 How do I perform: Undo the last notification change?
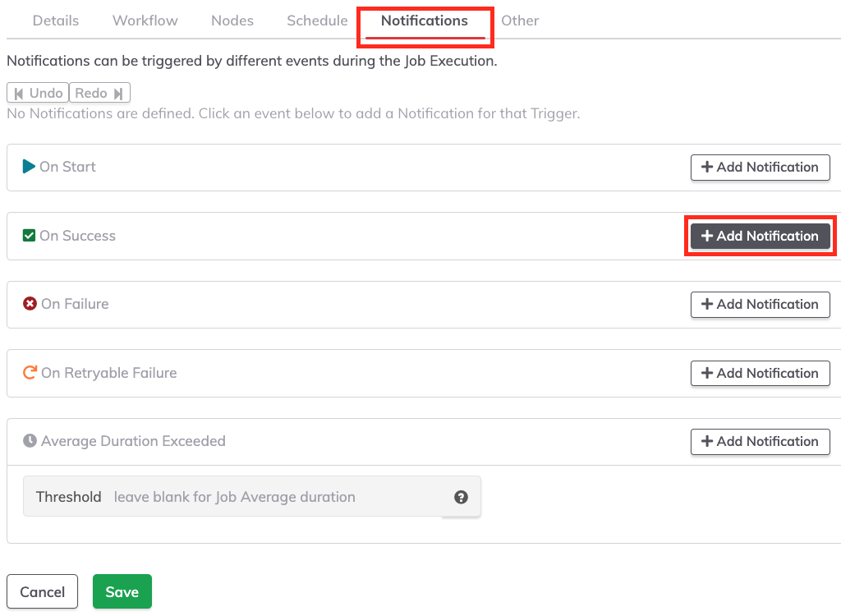38,93
